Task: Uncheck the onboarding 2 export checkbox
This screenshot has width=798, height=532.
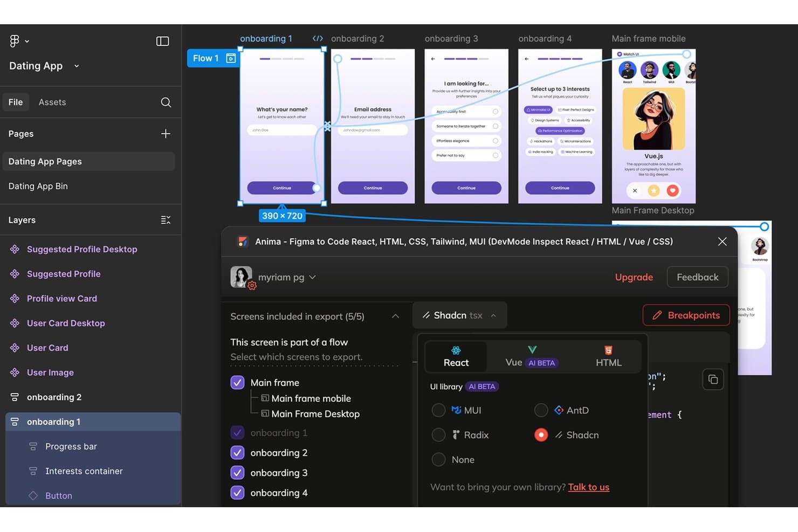Action: tap(237, 453)
